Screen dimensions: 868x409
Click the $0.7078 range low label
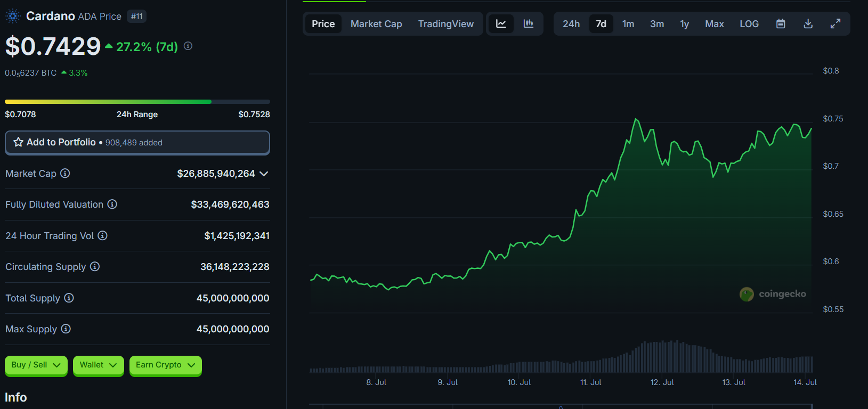pos(20,114)
